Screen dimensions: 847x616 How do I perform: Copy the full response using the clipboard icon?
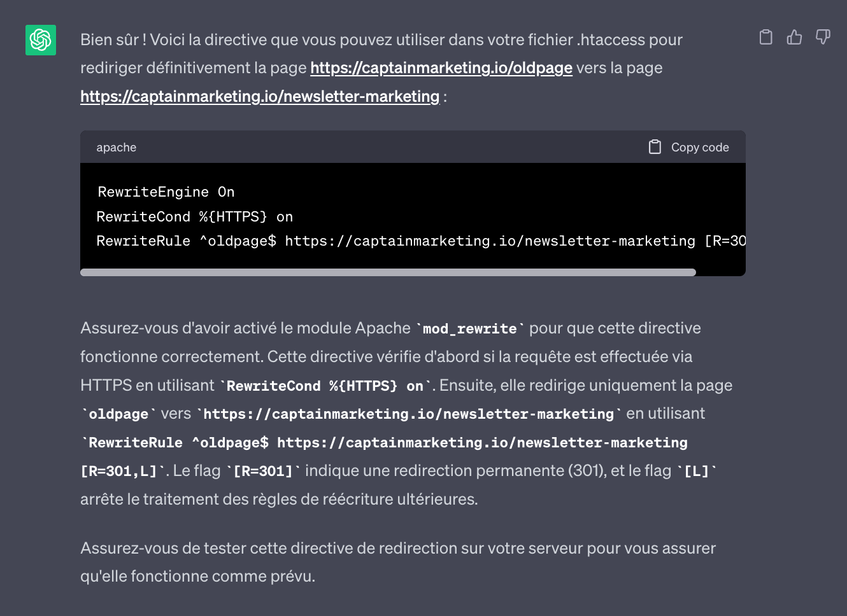coord(765,37)
